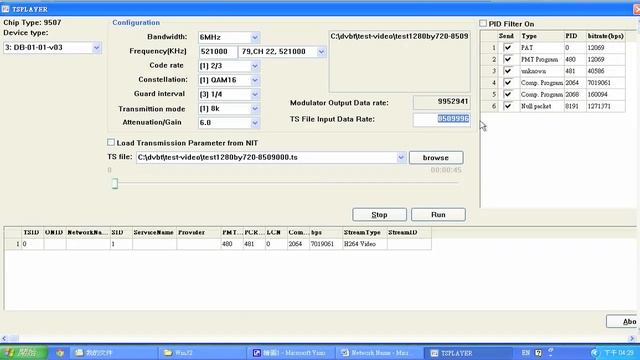Click the 1271371 bitrate cell for Null packet

tap(605, 106)
